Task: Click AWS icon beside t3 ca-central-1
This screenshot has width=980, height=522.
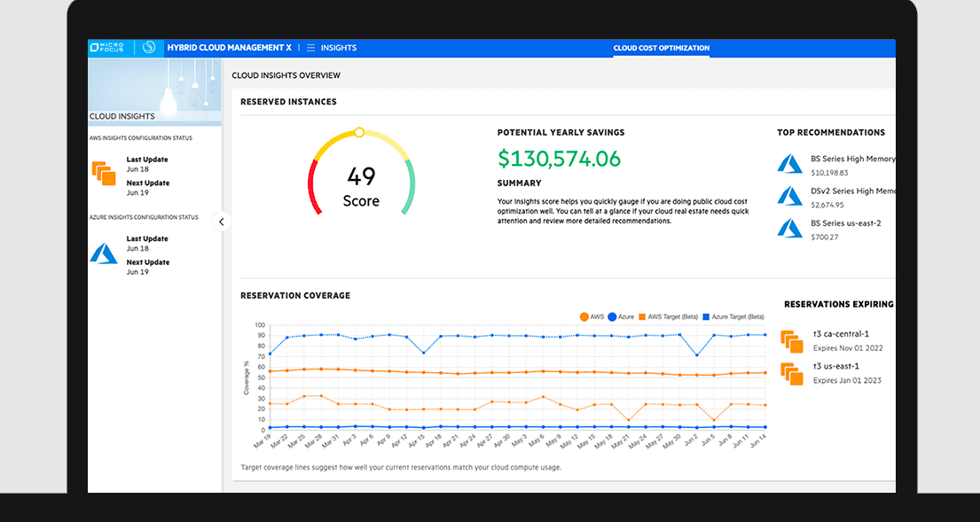Action: pyautogui.click(x=793, y=341)
